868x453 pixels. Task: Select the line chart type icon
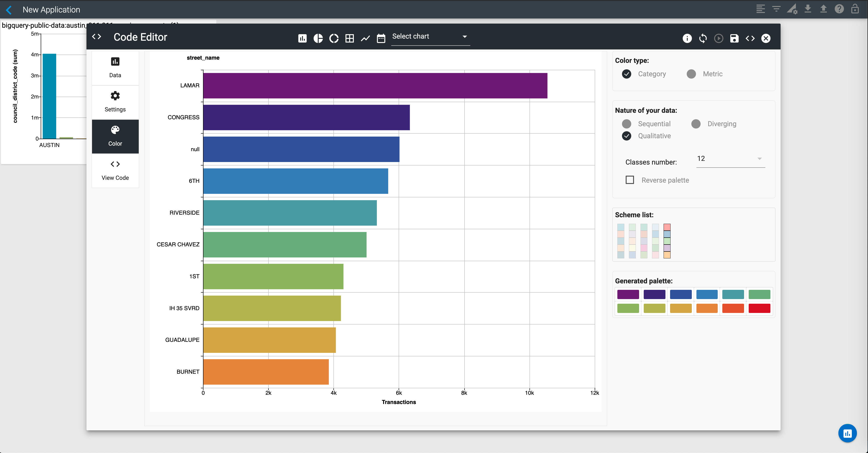[x=365, y=38]
